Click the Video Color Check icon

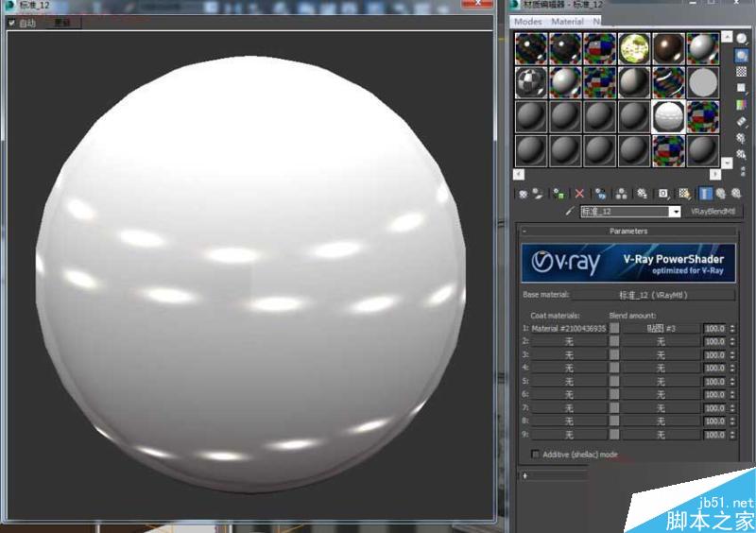[x=742, y=104]
